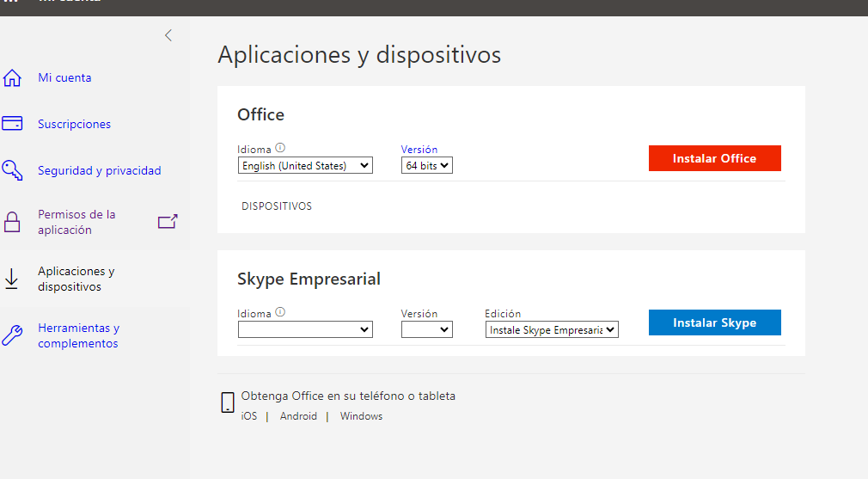Click the padlock icon for Permisos de la aplicación
The image size is (868, 479).
pyautogui.click(x=12, y=223)
